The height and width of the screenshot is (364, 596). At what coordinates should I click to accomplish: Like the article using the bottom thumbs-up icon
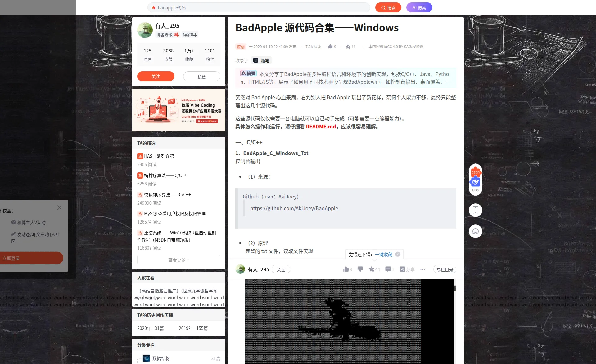346,269
